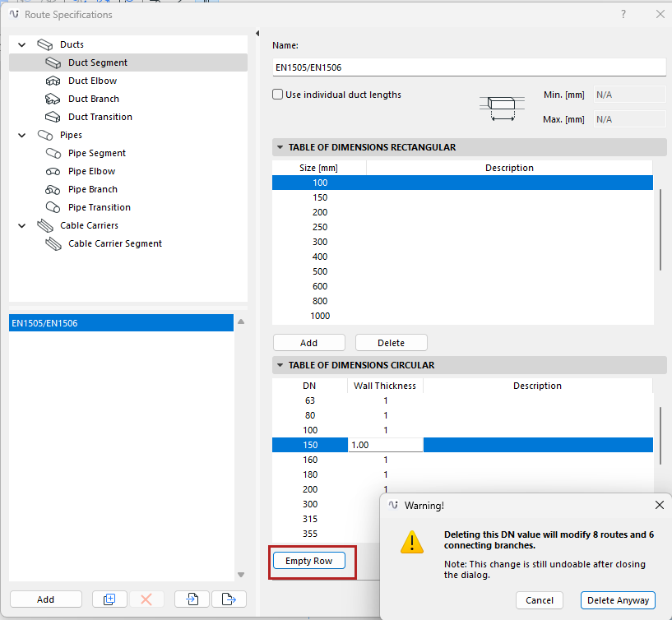Edit wall thickness 1.00 field

pos(385,445)
